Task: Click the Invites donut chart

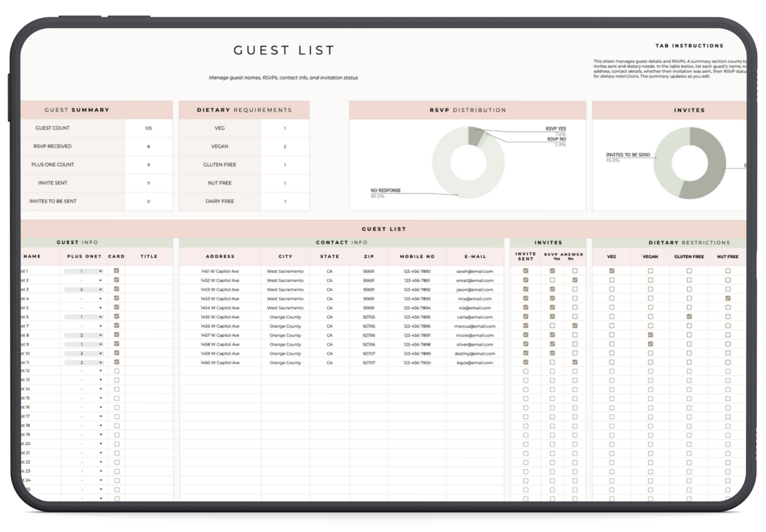Action: click(x=690, y=163)
